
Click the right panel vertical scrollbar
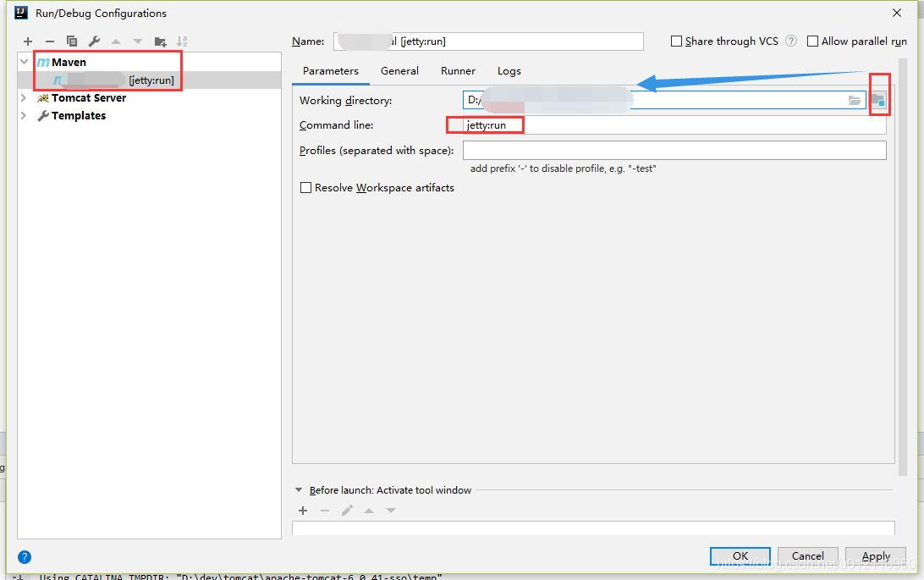coord(903,267)
